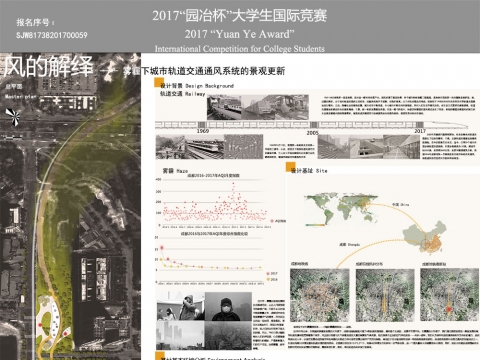
Task: Click the north arrow compass on master plan
Action: [13, 117]
